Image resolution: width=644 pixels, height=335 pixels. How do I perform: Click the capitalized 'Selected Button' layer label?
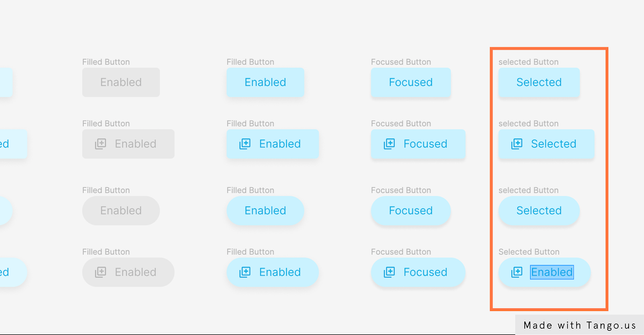529,252
